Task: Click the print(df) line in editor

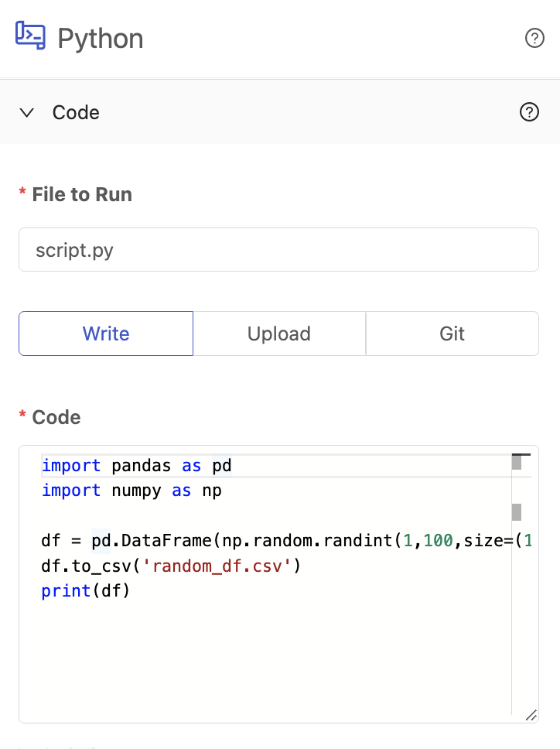Action: tap(85, 591)
